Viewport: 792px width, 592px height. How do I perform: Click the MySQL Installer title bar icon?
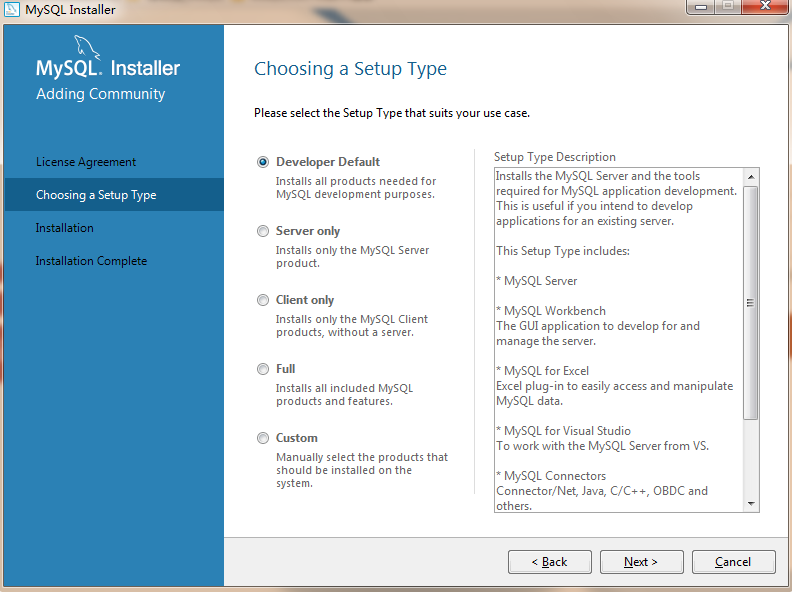point(12,9)
